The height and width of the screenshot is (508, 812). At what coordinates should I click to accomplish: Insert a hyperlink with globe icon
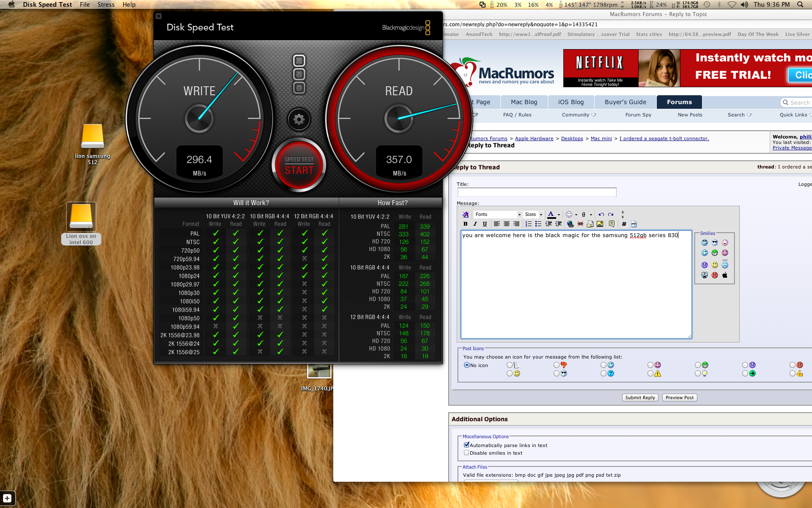tap(571, 224)
